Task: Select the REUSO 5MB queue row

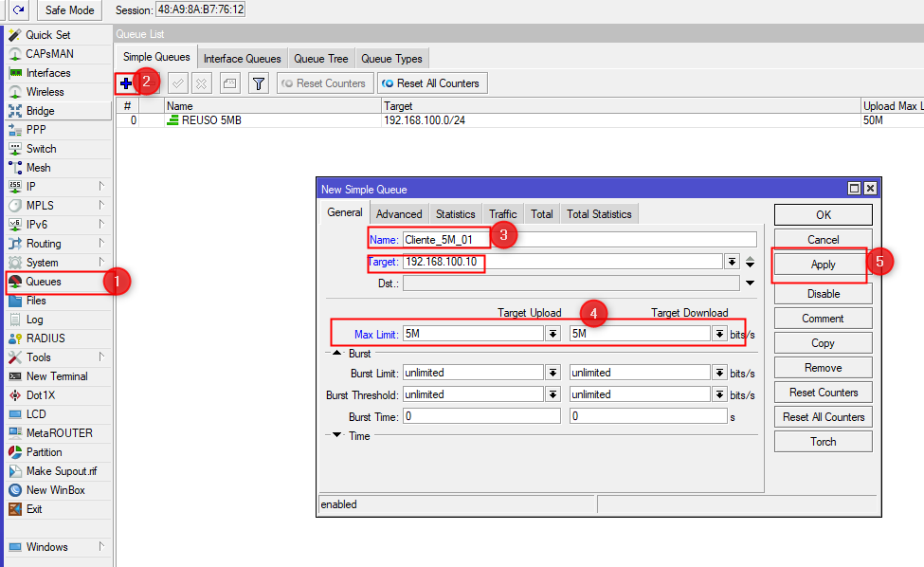Action: point(275,120)
